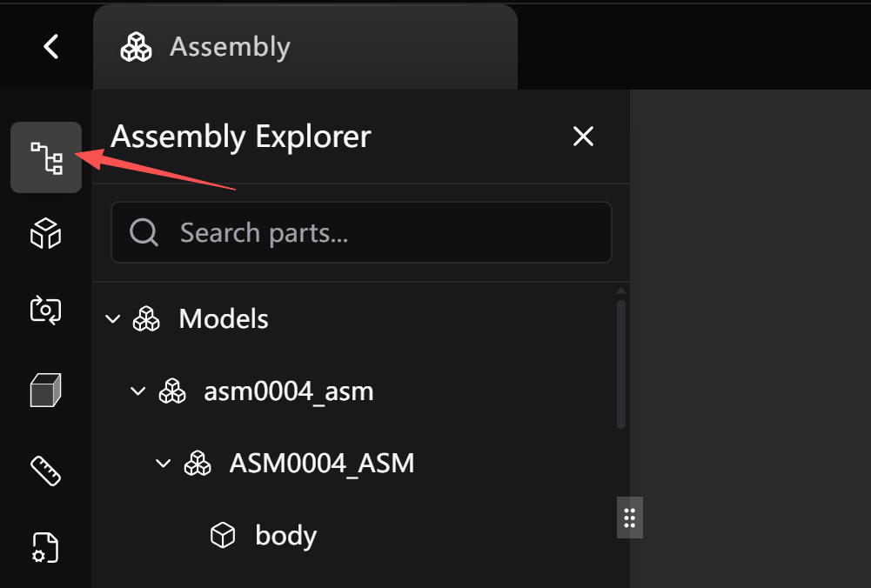
Task: Click the panel resize drag handle
Action: pyautogui.click(x=630, y=518)
